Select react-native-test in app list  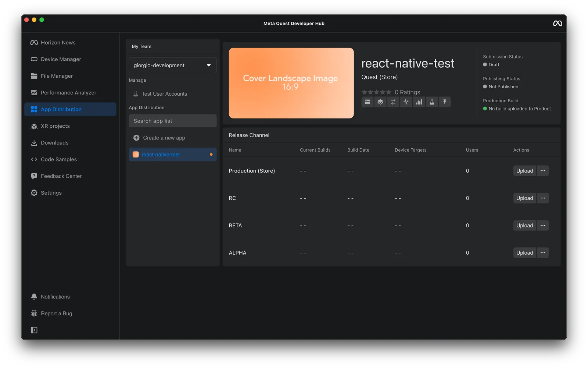172,155
